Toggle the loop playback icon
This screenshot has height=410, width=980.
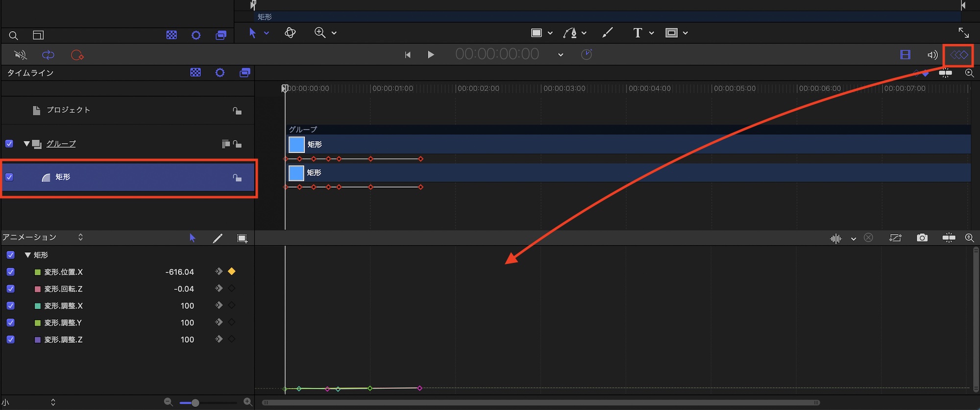pyautogui.click(x=48, y=55)
